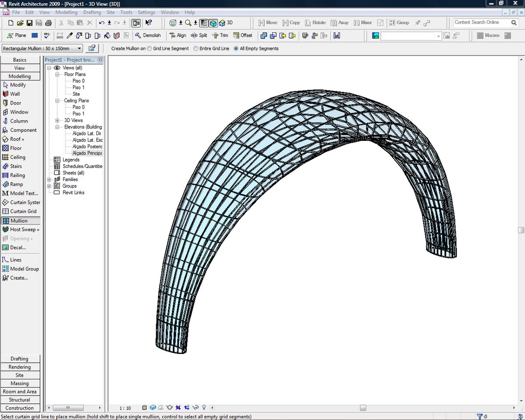Open the Settings menu
This screenshot has height=420, width=525.
(146, 12)
